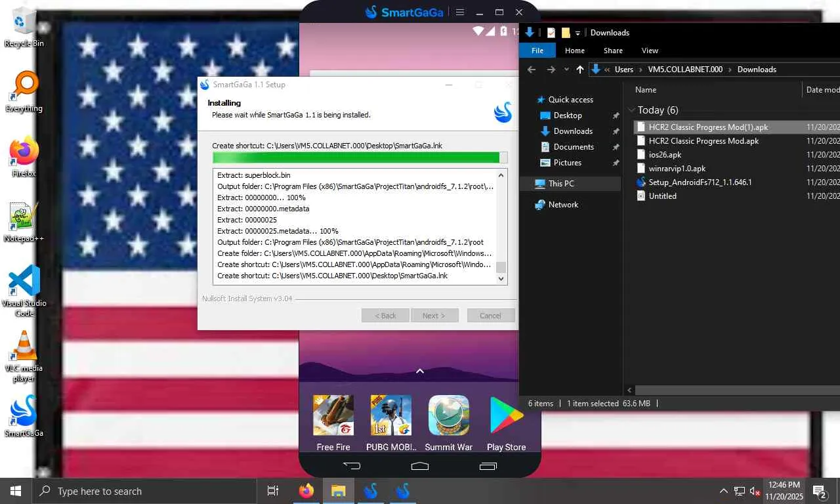Open Documents in the Explorer sidebar
Image resolution: width=840 pixels, height=504 pixels.
pyautogui.click(x=574, y=147)
